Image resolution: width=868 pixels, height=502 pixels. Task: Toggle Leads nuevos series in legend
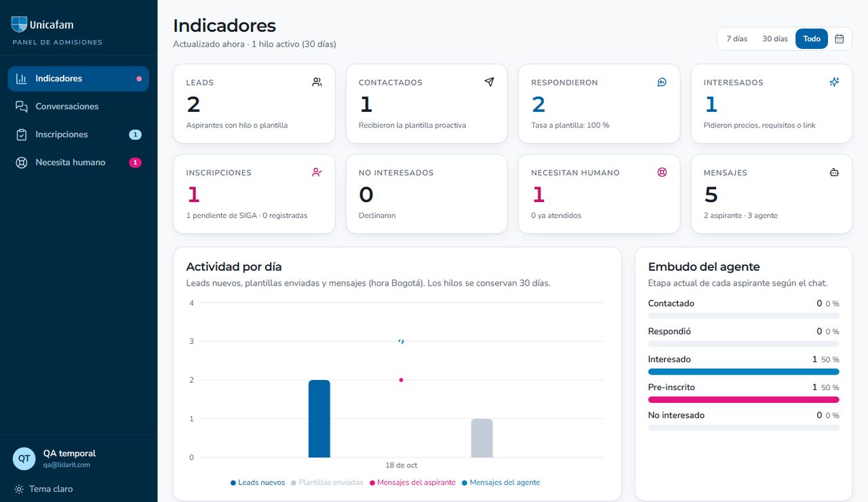pos(258,483)
